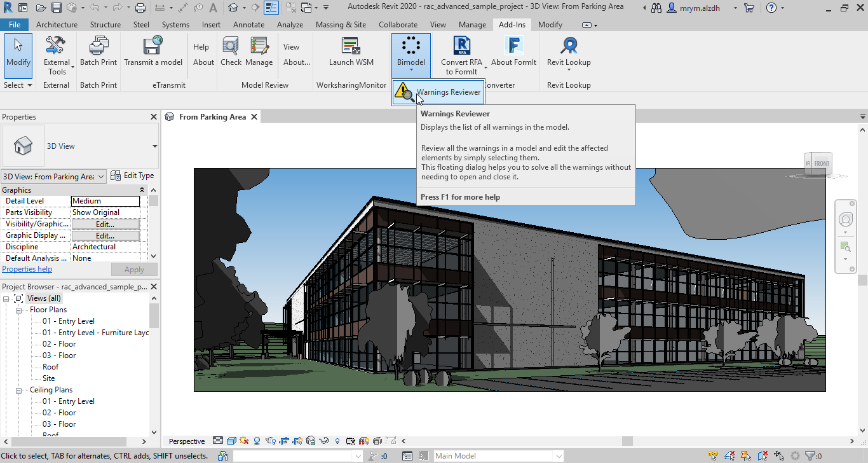The width and height of the screenshot is (868, 463).
Task: Toggle the sun path in the view
Action: (244, 441)
